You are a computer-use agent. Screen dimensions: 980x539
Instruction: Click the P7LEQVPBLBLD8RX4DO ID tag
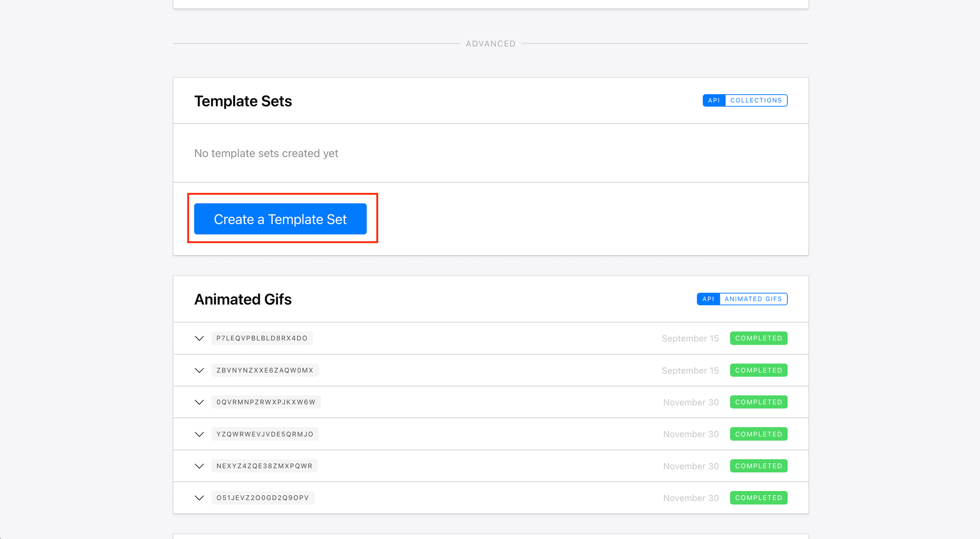click(x=262, y=338)
